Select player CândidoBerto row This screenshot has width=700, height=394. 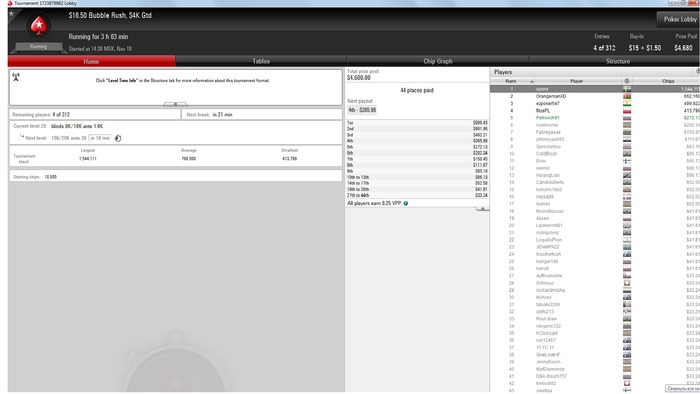[595, 182]
